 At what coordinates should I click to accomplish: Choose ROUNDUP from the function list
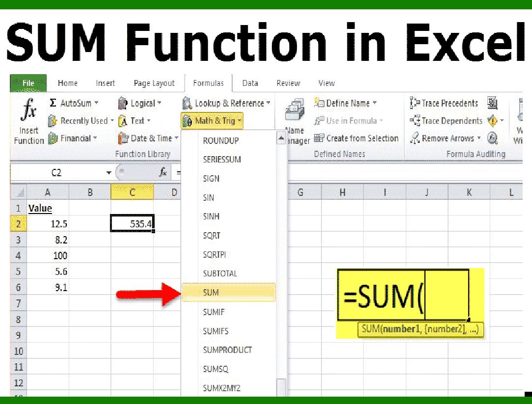229,140
